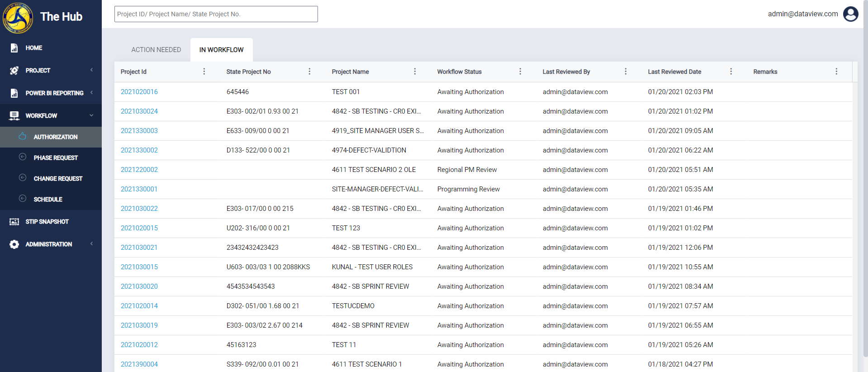Image resolution: width=868 pixels, height=372 pixels.
Task: Open Last Reviewed By column options menu
Action: (626, 72)
